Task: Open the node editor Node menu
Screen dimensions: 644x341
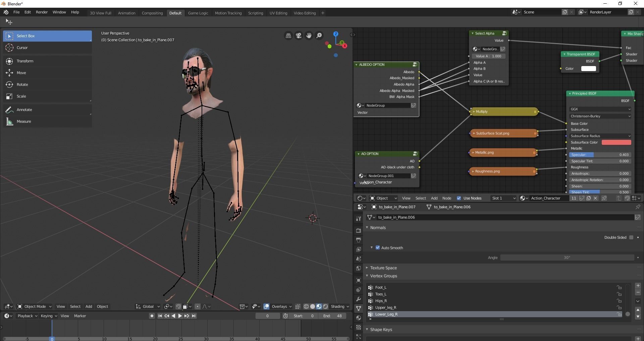Action: [x=447, y=198]
